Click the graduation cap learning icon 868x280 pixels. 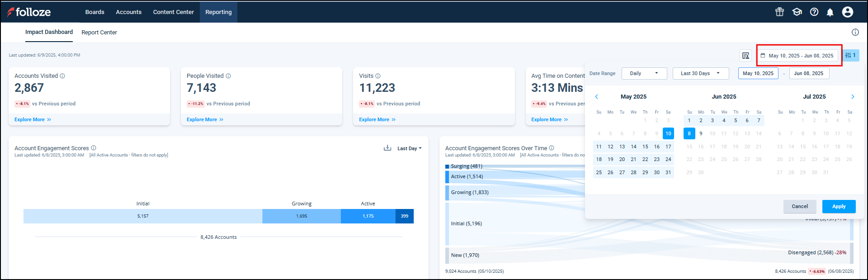(797, 12)
